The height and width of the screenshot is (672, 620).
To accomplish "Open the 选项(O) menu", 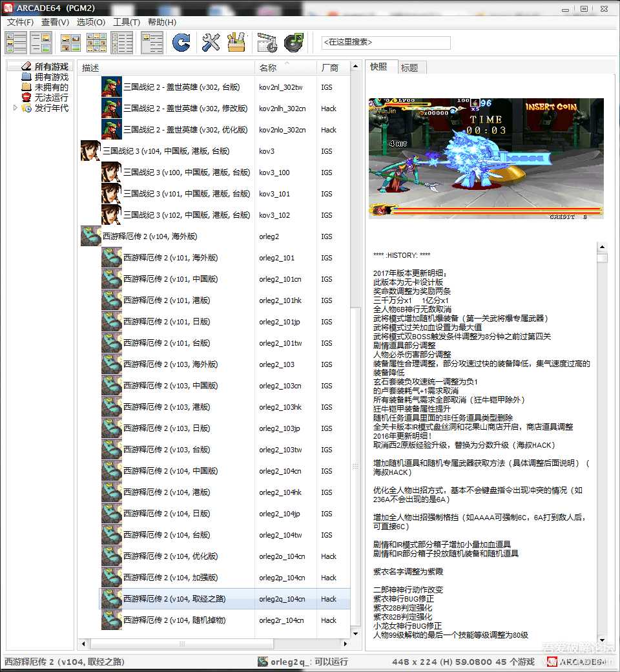I will point(91,22).
